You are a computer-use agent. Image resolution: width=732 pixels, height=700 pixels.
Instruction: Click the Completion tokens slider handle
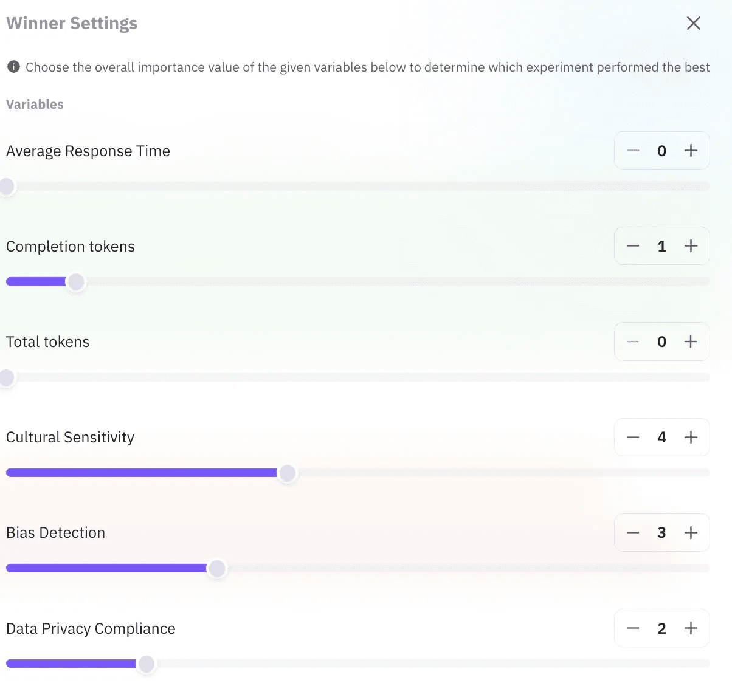pos(76,282)
